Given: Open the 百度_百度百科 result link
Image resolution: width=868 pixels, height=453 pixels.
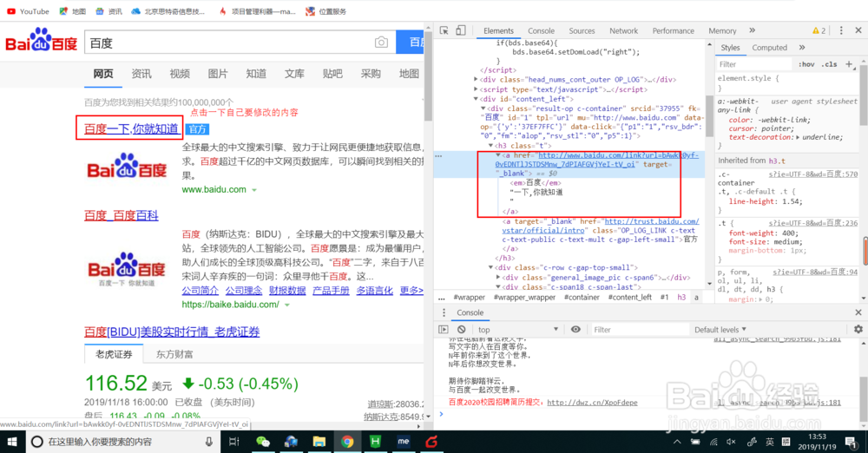Looking at the screenshot, I should click(122, 215).
